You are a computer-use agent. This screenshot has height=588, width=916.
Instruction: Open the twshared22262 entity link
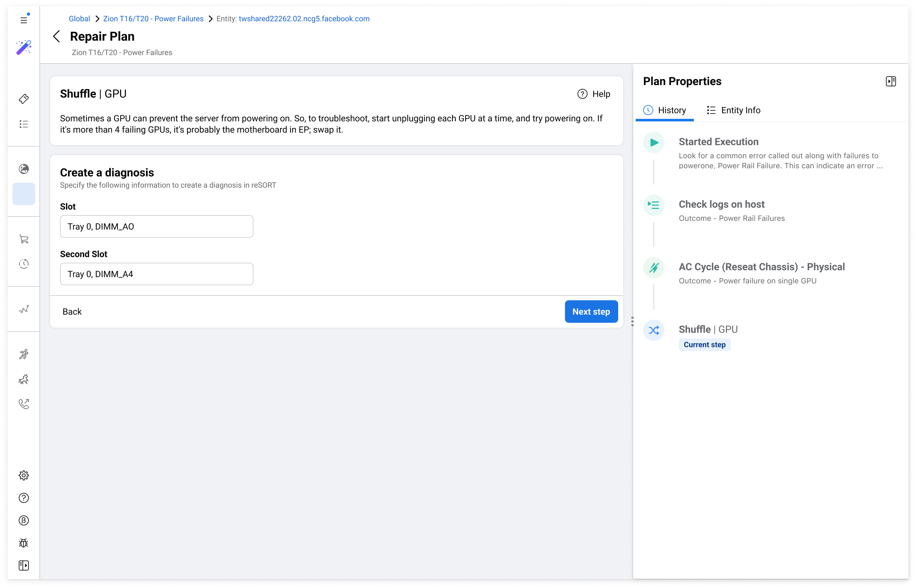click(x=304, y=19)
